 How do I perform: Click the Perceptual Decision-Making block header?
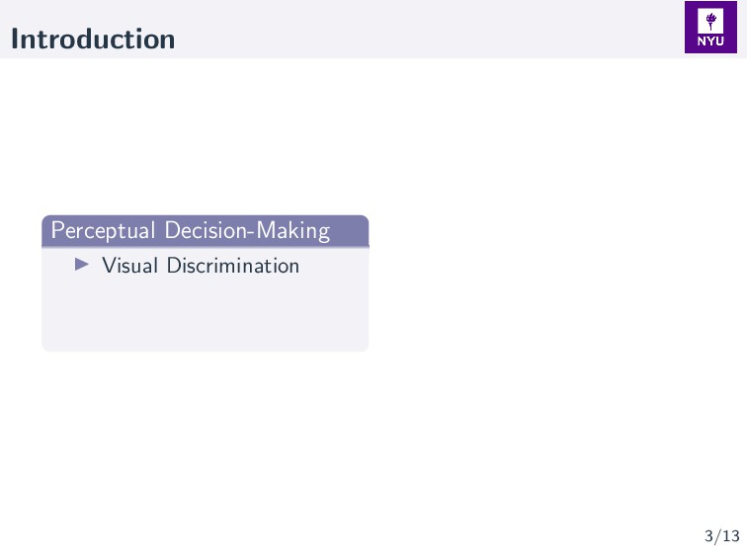(x=205, y=231)
